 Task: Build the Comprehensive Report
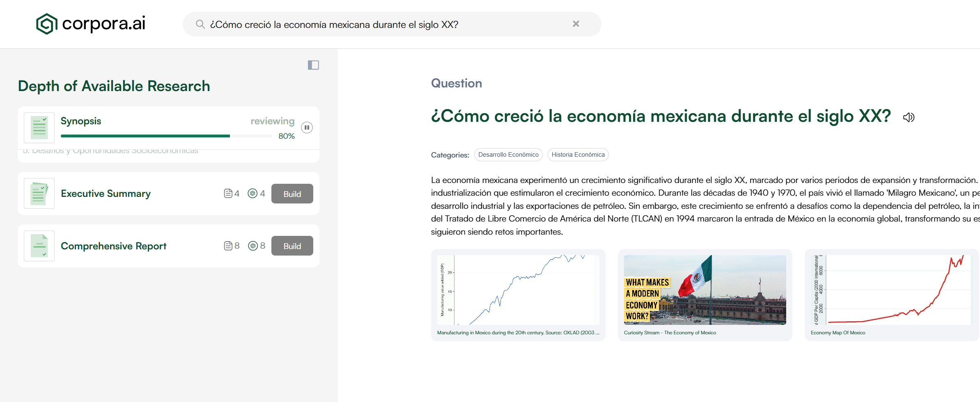coord(292,246)
